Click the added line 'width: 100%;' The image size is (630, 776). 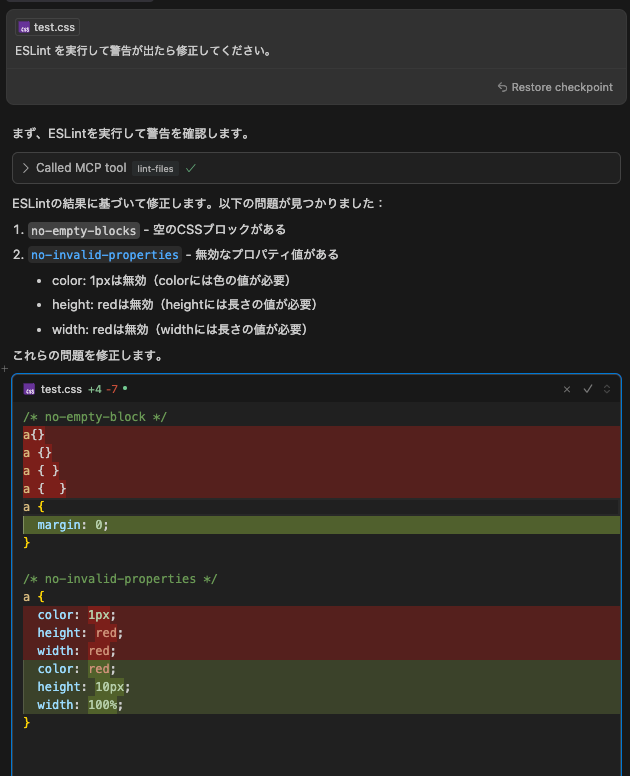321,705
